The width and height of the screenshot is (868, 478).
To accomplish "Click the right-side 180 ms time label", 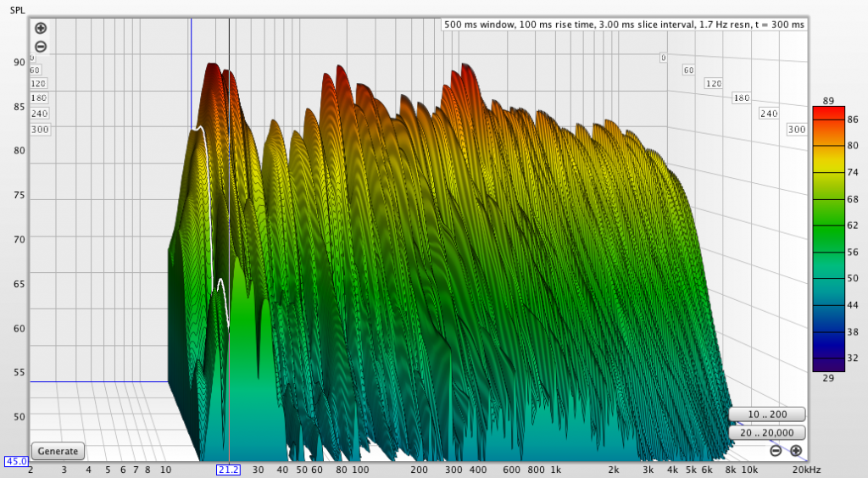I will [741, 98].
